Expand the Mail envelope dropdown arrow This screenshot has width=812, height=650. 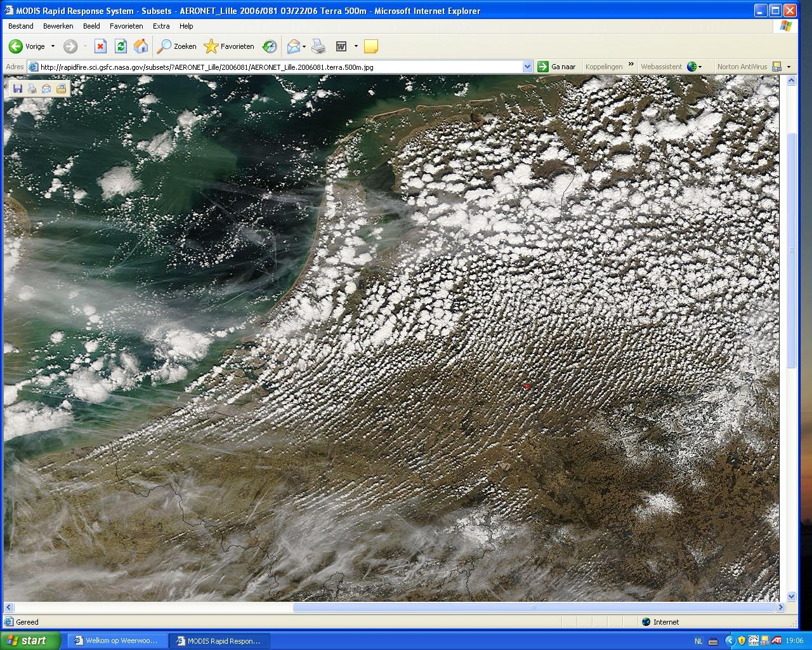click(304, 46)
